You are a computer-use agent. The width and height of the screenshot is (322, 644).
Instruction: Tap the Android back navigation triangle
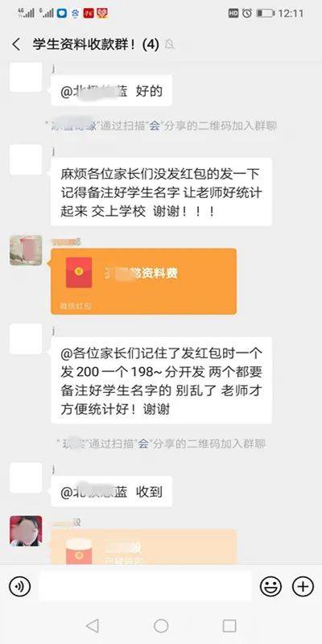coord(93,625)
